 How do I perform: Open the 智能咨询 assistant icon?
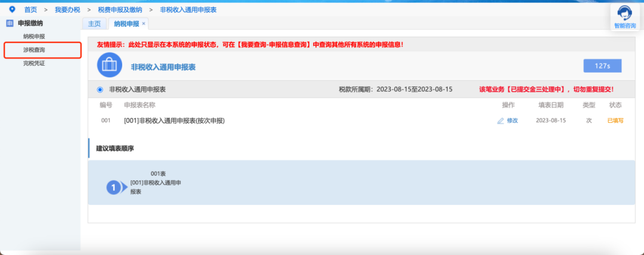pos(624,14)
